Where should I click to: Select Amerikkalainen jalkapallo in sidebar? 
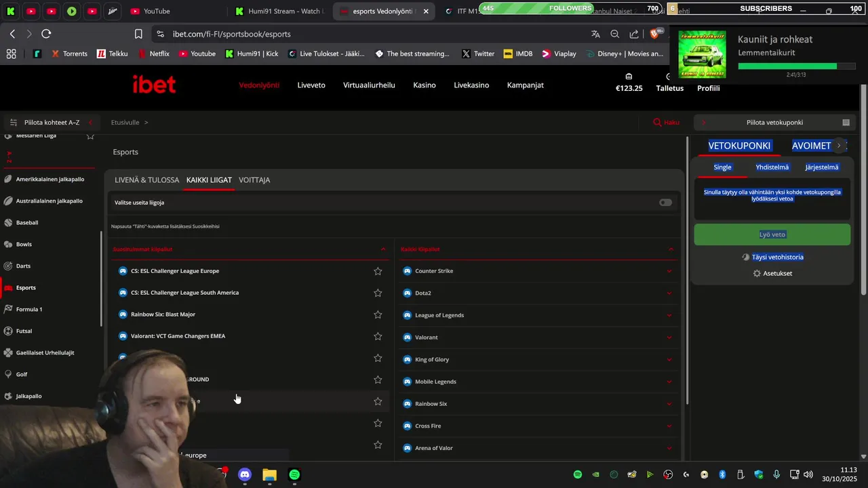pos(50,180)
